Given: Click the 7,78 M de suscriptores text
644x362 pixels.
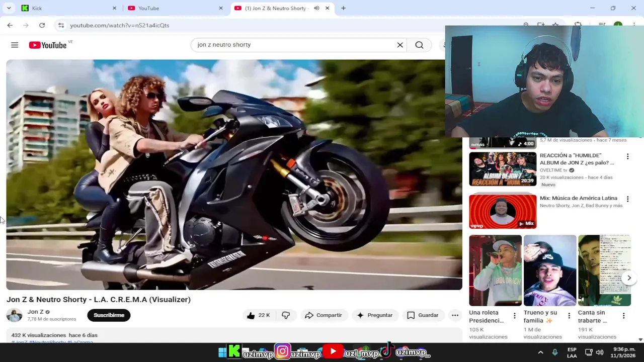Looking at the screenshot, I should point(52,319).
